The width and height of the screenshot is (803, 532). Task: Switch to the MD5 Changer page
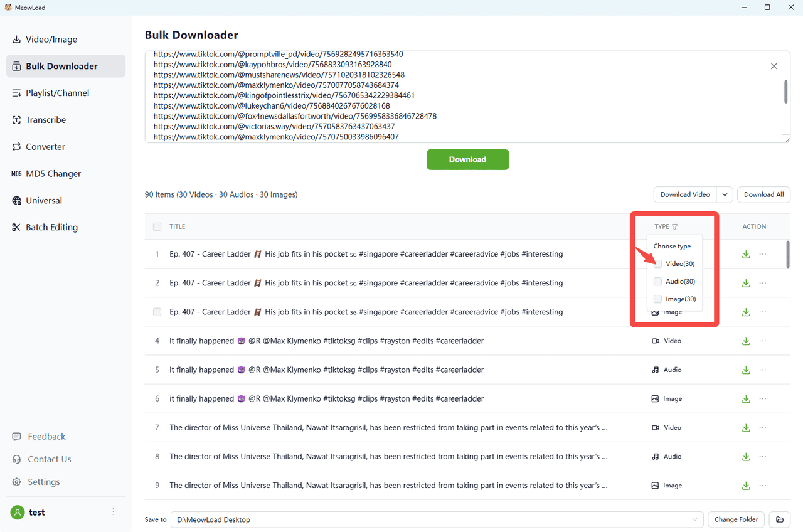pyautogui.click(x=53, y=174)
